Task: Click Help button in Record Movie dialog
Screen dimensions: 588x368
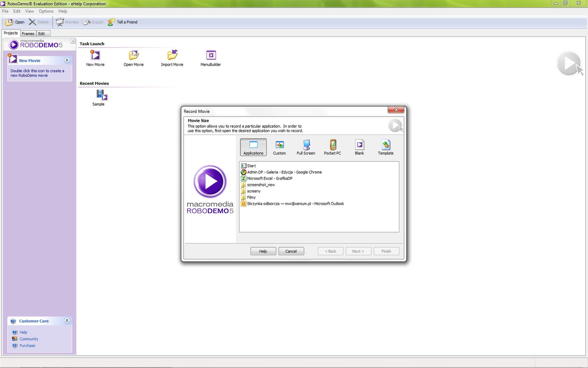Action: coord(263,251)
